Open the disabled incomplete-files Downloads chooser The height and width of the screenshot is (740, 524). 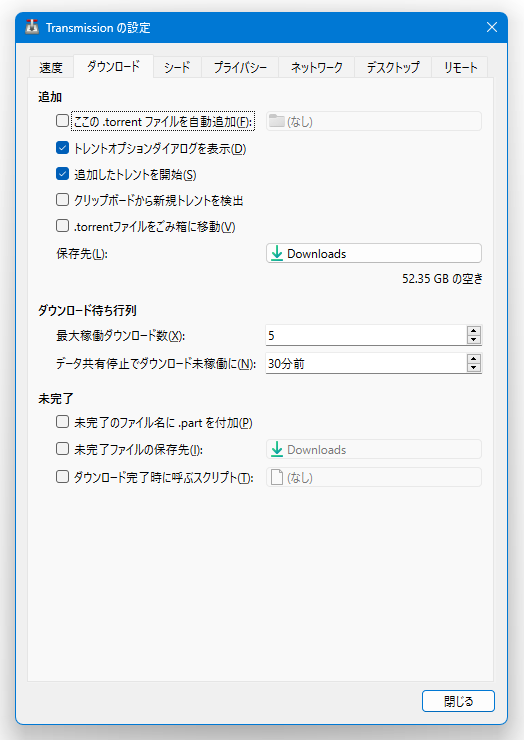[x=374, y=449]
